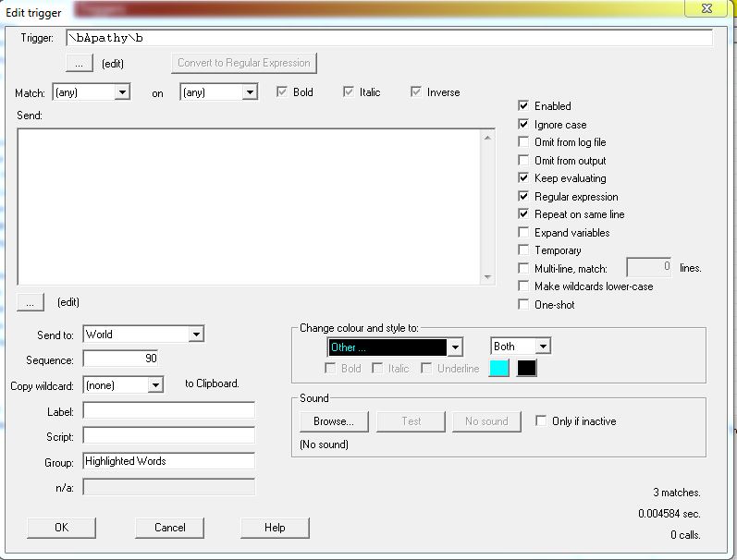737x560 pixels.
Task: Click Send box scrollbar down arrow
Action: (x=487, y=276)
